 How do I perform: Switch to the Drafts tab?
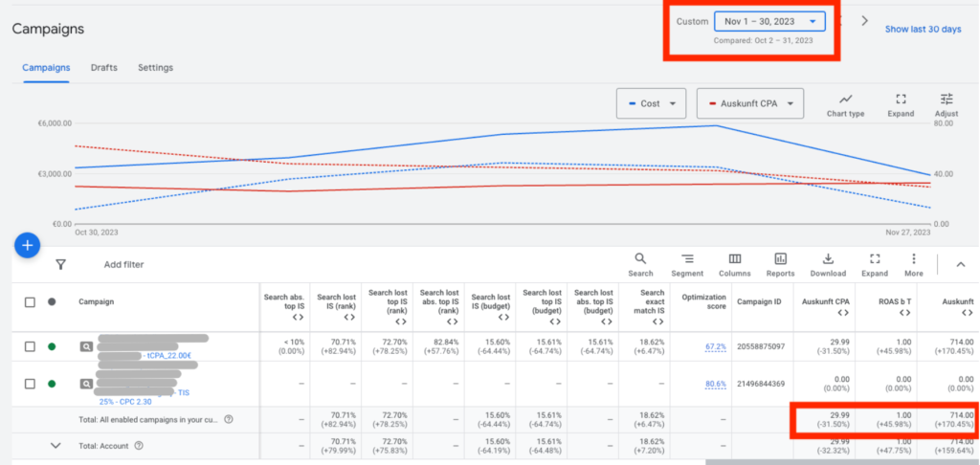[x=103, y=68]
